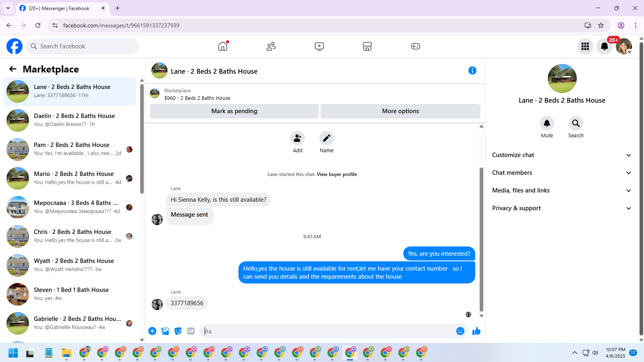Image resolution: width=644 pixels, height=362 pixels.
Task: Attach a photo with the image icon
Action: point(165,331)
